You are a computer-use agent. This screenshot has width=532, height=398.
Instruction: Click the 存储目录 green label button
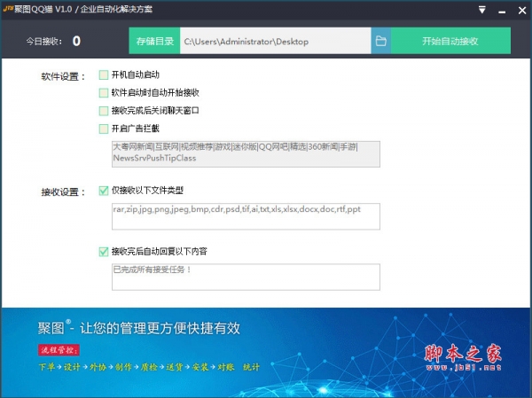(154, 41)
